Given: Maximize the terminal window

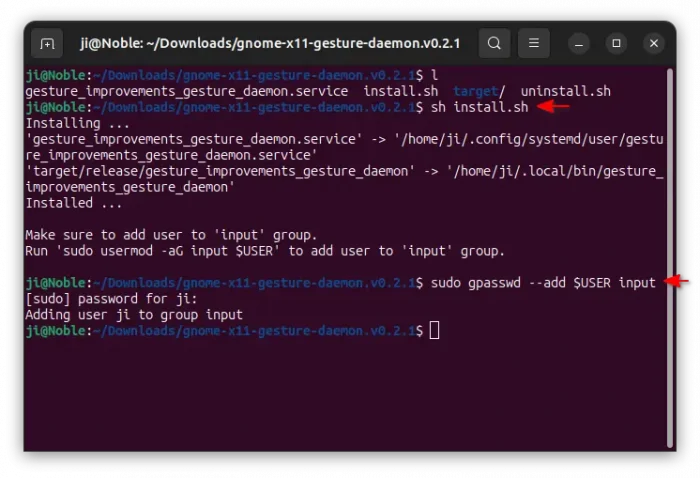Looking at the screenshot, I should (617, 44).
